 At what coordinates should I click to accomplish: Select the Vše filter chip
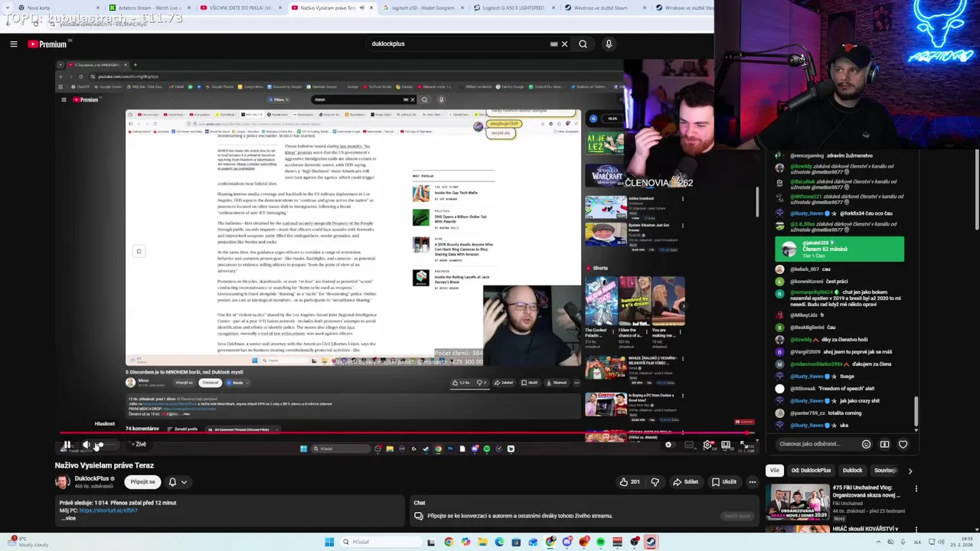click(775, 471)
